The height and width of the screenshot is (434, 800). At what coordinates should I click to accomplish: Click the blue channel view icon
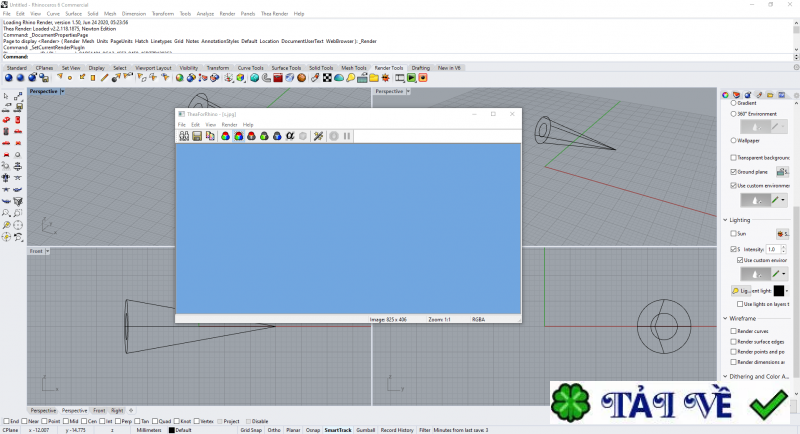[276, 136]
